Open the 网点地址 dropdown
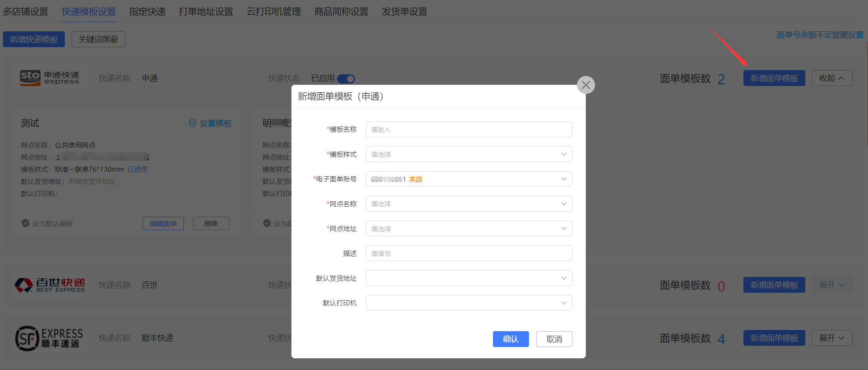 [x=469, y=228]
